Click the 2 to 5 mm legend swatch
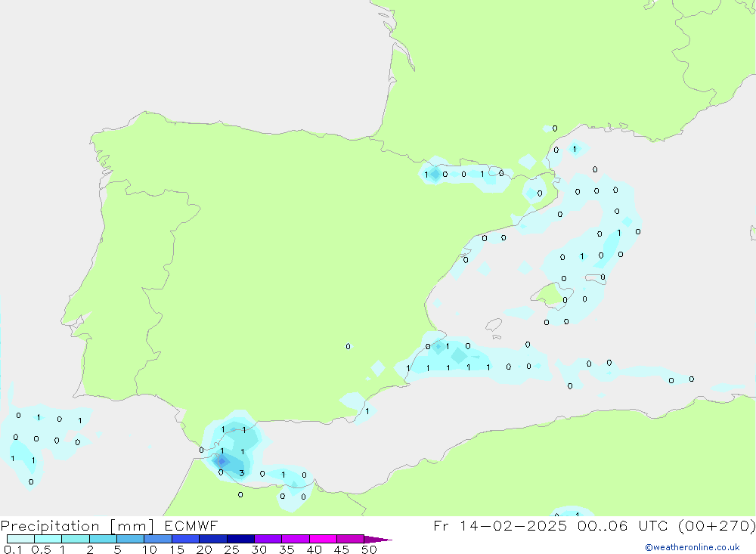 pyautogui.click(x=103, y=539)
